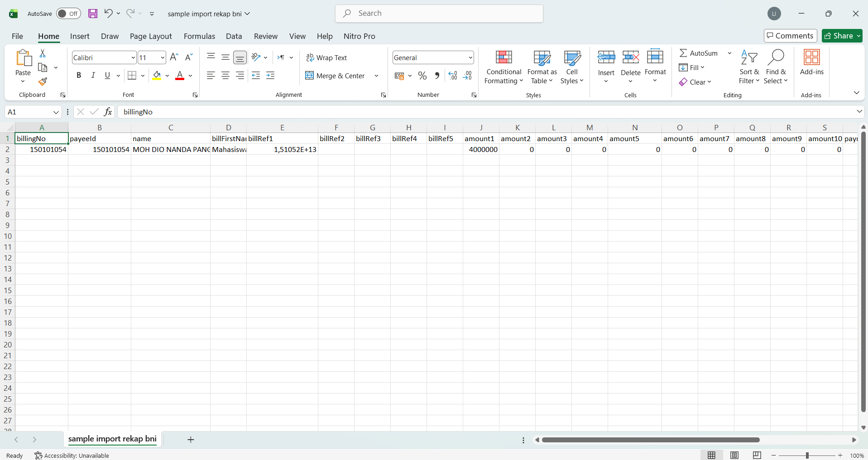Apply Percent Style with % icon
The width and height of the screenshot is (868, 460).
pyautogui.click(x=422, y=76)
